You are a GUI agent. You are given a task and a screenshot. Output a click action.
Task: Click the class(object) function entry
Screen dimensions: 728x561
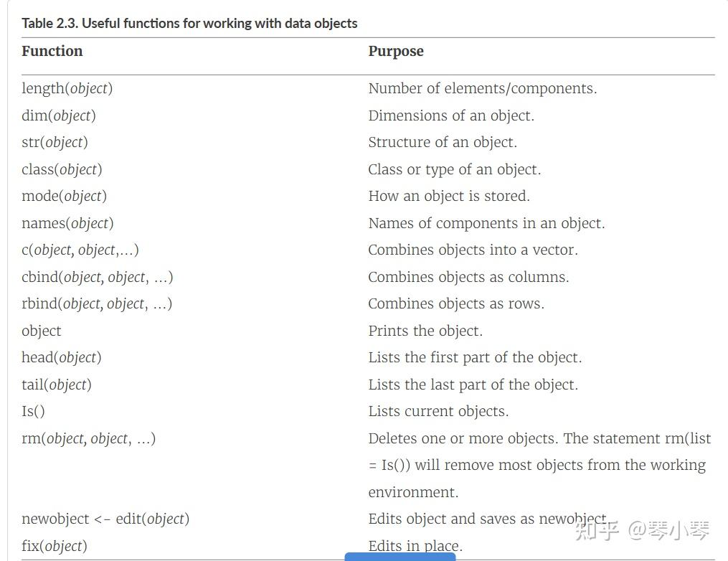tap(62, 169)
